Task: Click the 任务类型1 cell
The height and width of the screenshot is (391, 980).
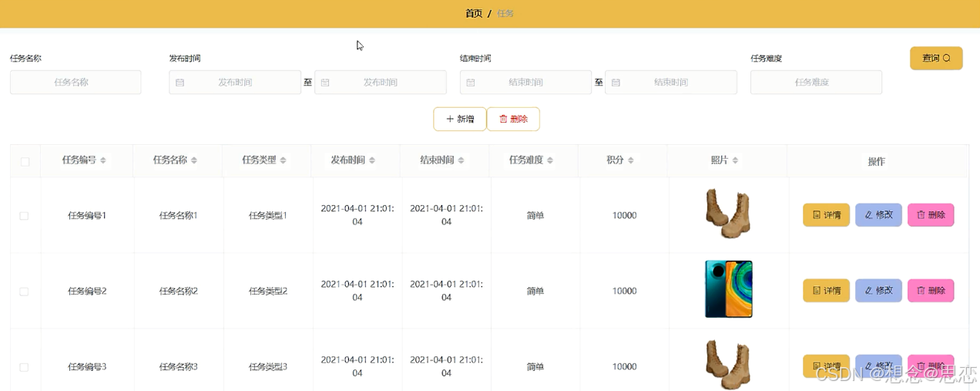Action: 268,216
